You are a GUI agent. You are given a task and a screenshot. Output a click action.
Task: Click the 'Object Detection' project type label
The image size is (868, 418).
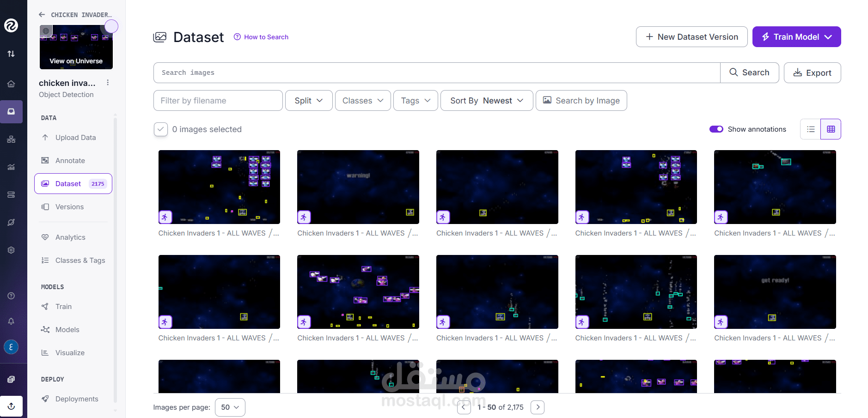66,95
